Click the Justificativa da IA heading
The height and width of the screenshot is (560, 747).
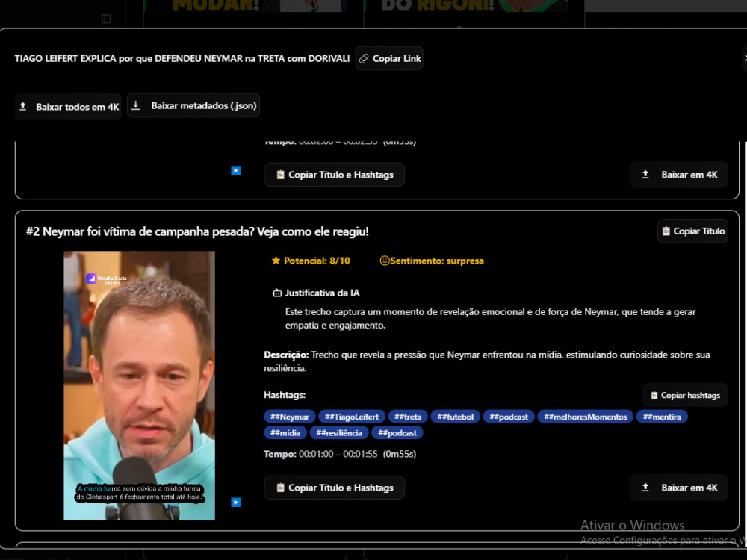[x=322, y=293]
